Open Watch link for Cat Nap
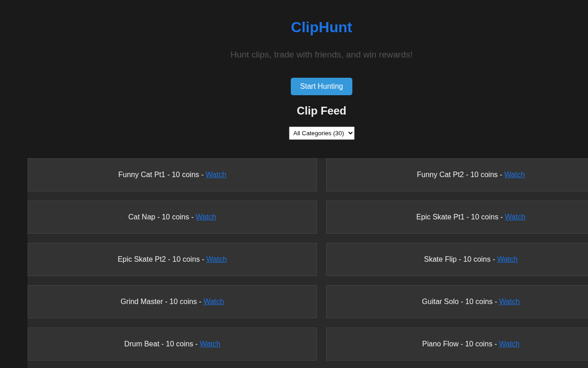The width and height of the screenshot is (588, 368). [x=206, y=217]
